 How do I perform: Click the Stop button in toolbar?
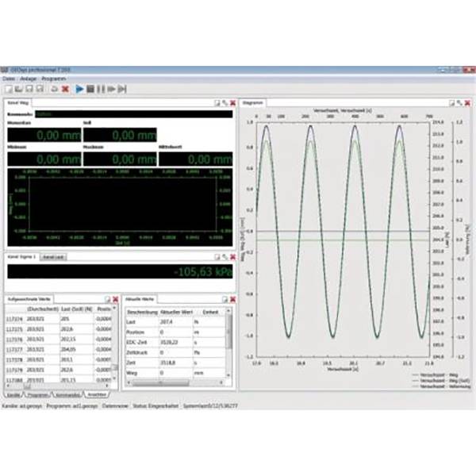tap(90, 89)
